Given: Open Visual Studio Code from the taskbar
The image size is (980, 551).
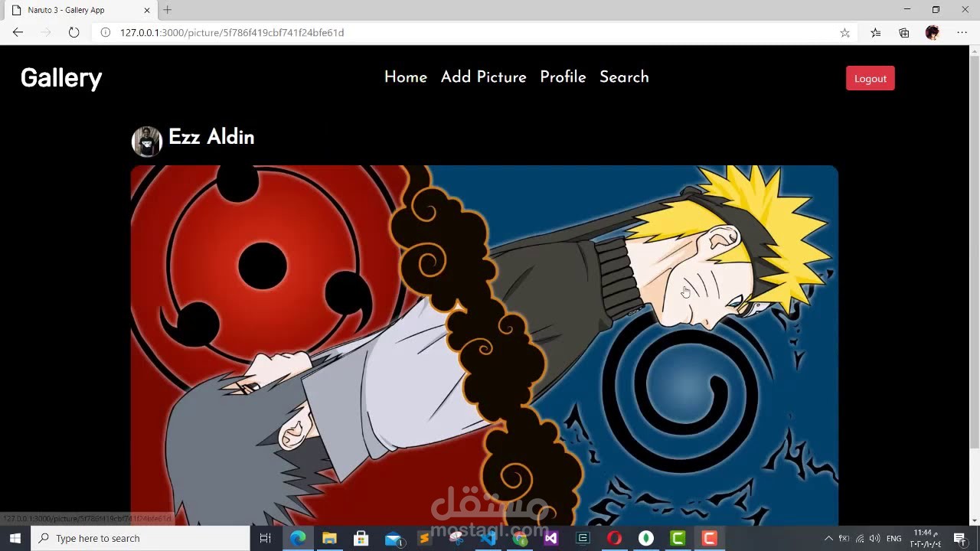Looking at the screenshot, I should point(488,538).
